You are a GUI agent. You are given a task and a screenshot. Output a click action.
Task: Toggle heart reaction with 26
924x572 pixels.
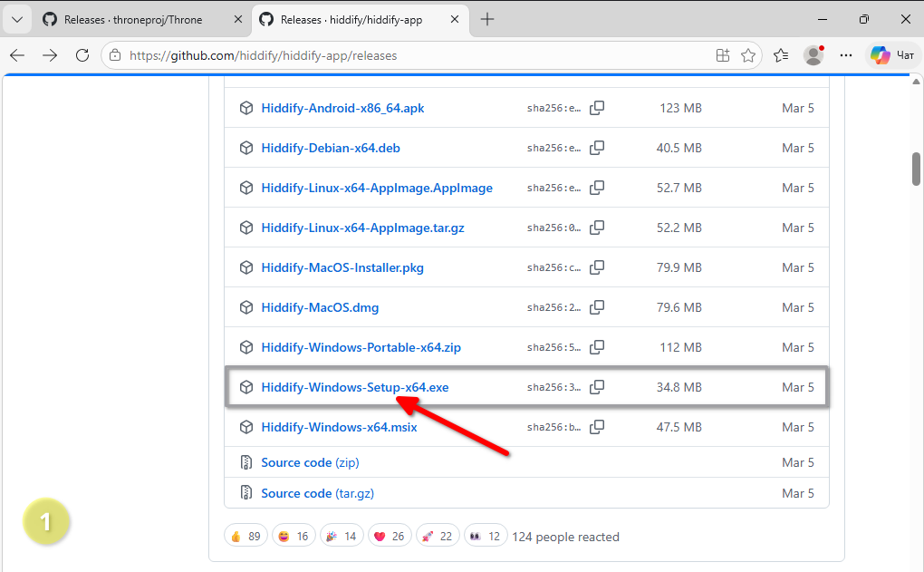coord(390,536)
